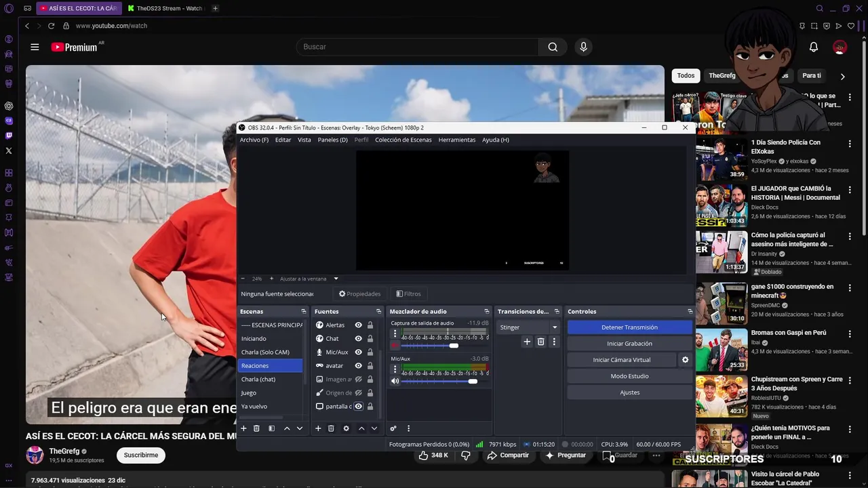Screen dimensions: 868x488
Task: Switch to TheDS23 Stream browser tab
Action: click(x=166, y=8)
